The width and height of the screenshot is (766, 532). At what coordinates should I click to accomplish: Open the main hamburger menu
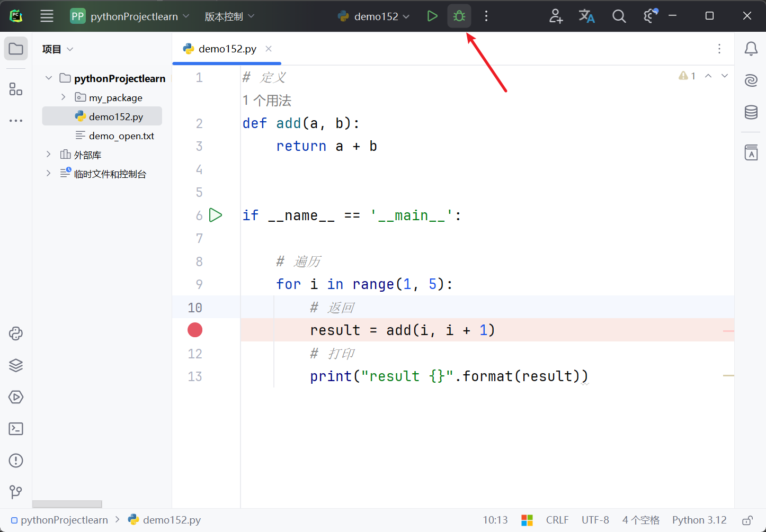[47, 16]
